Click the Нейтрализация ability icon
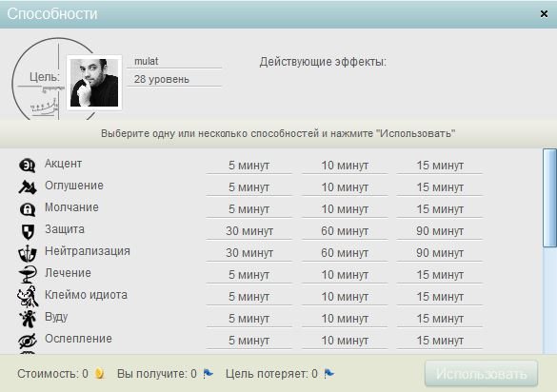557x392 pixels. (x=28, y=253)
